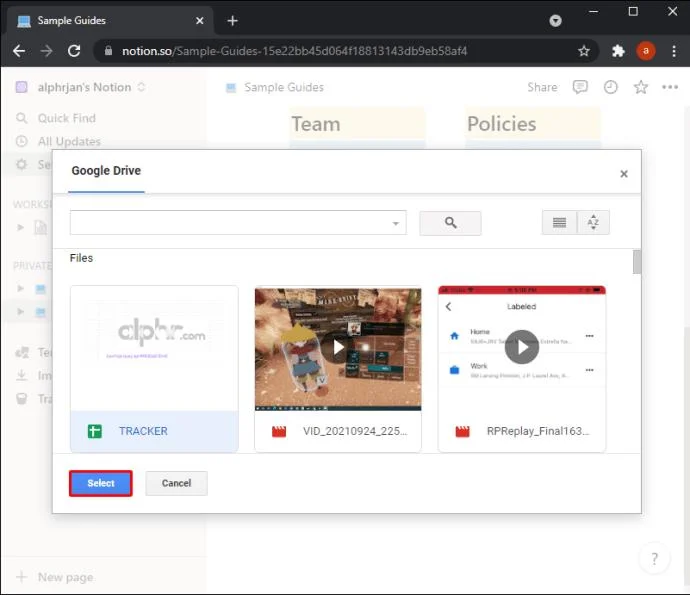Open the A-Z sort options
Screen dimensions: 690x595
click(593, 223)
